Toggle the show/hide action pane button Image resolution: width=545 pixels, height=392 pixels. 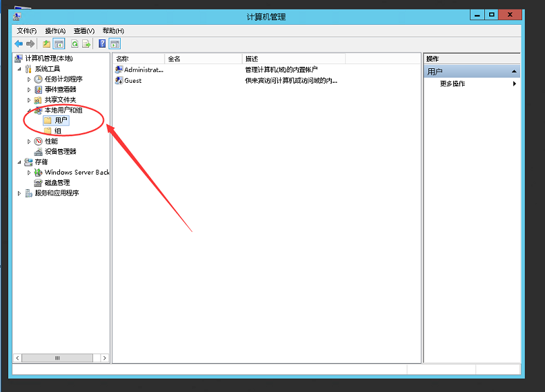(115, 44)
